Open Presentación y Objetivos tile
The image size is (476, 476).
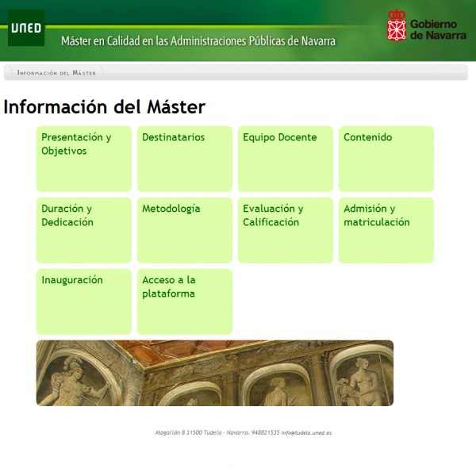click(x=83, y=159)
